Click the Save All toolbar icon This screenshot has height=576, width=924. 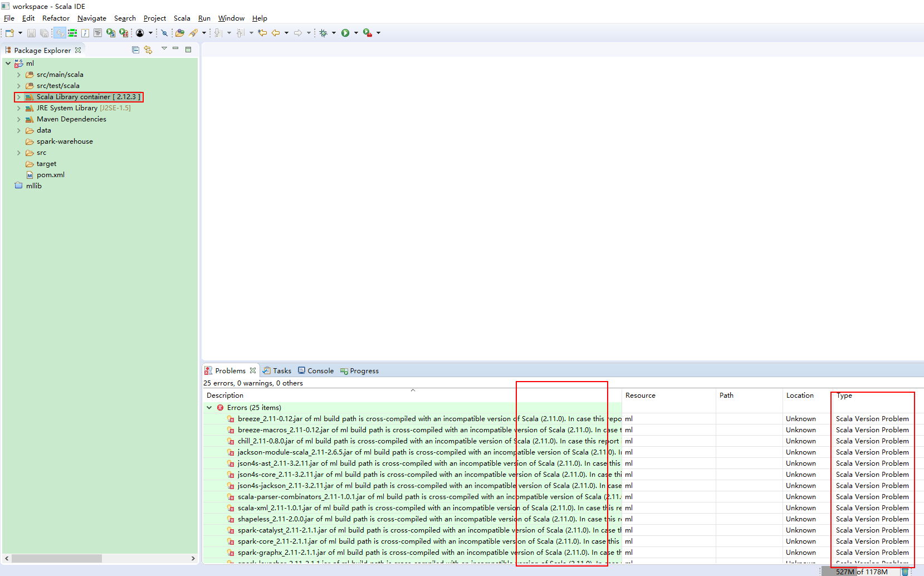[44, 33]
